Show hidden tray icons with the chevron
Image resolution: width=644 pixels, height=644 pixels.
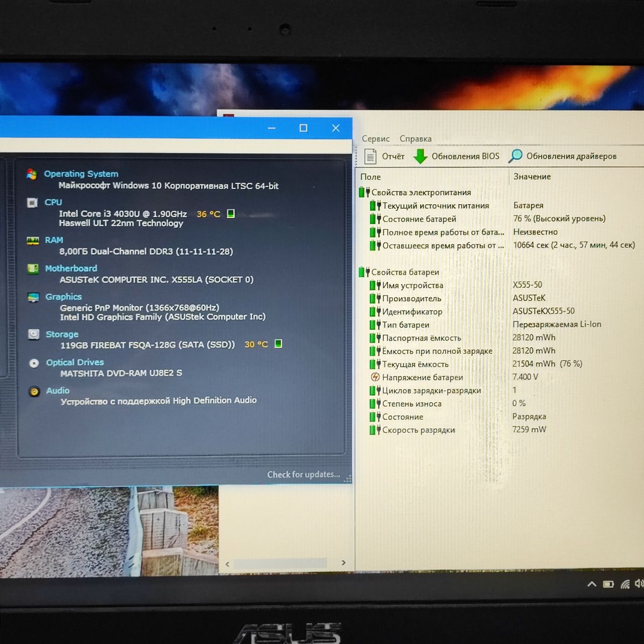[x=592, y=584]
